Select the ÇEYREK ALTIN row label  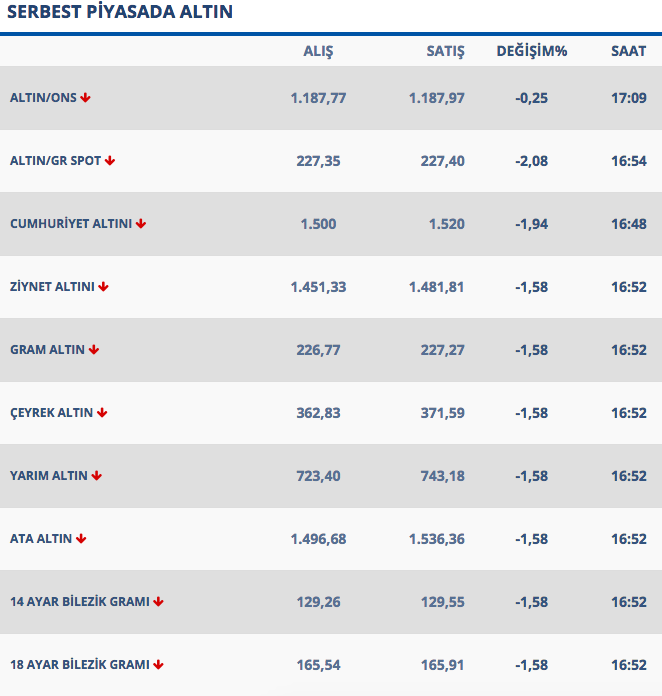pos(51,413)
